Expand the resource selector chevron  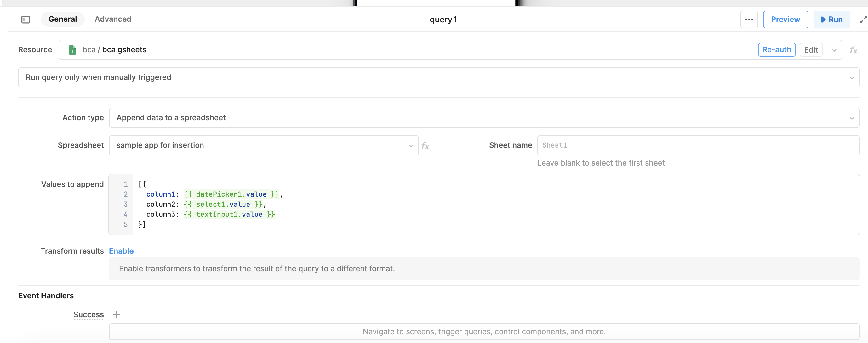coord(834,50)
